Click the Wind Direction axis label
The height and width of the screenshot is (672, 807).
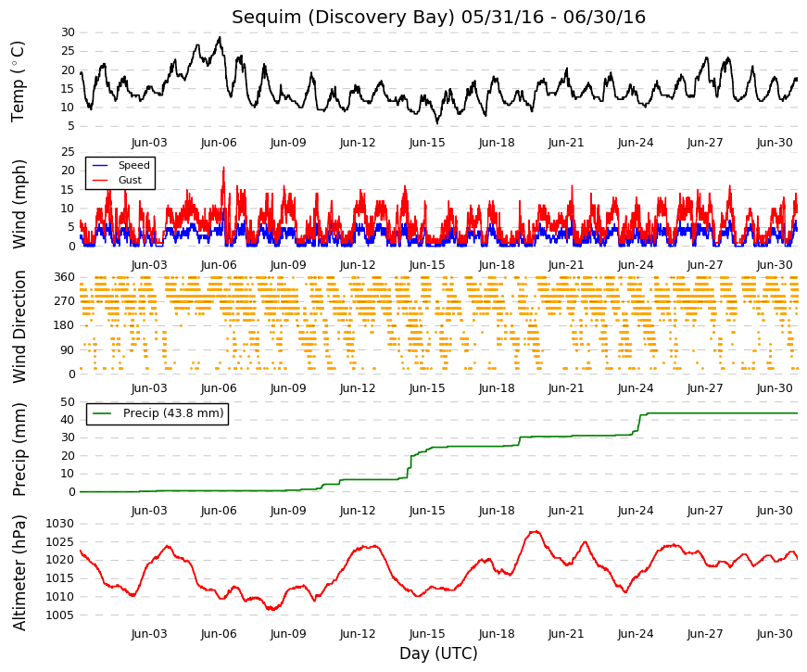click(18, 326)
